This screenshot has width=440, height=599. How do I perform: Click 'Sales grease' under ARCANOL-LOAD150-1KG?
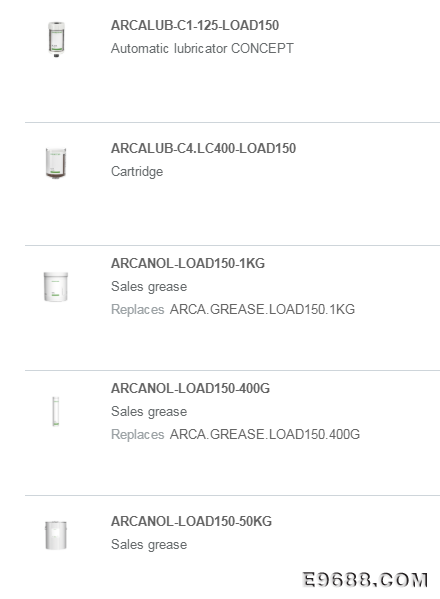(149, 287)
